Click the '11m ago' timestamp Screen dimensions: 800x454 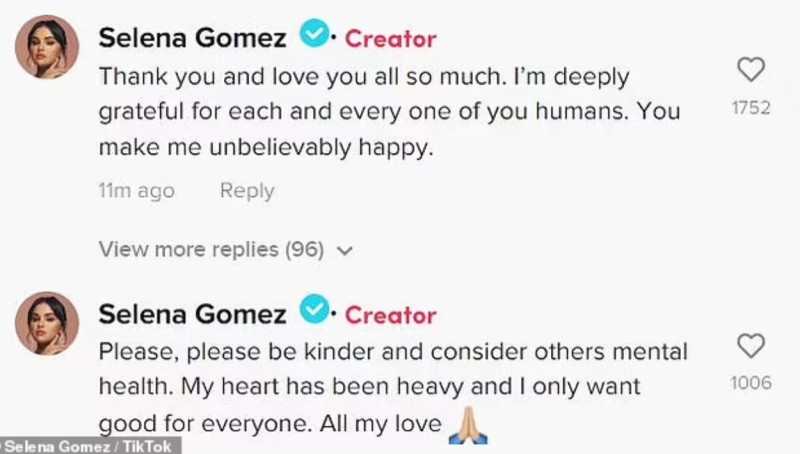point(136,190)
